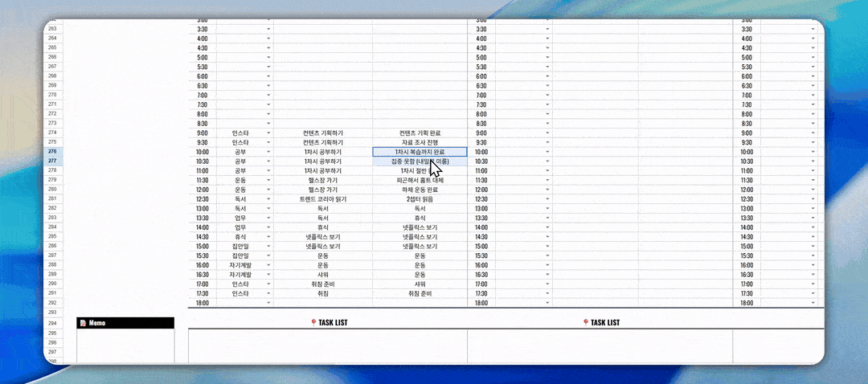The image size is (868, 384).
Task: Select row header 294
Action: pyautogui.click(x=53, y=323)
